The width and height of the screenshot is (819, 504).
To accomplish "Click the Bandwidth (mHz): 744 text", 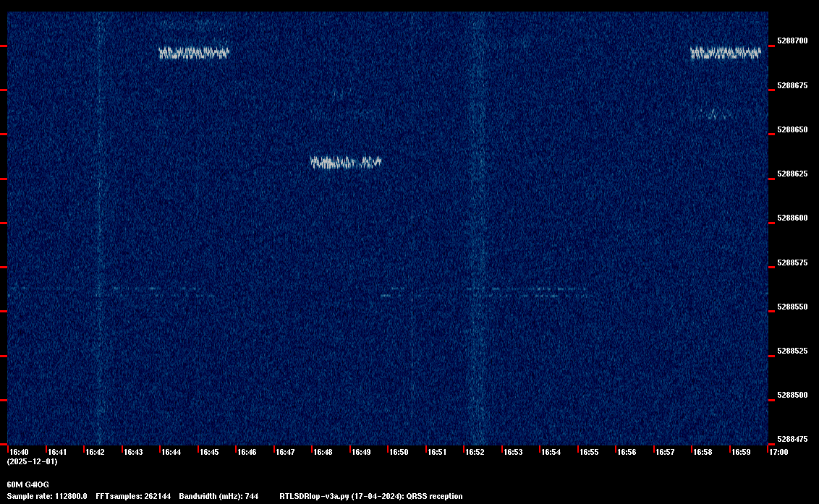I will click(x=218, y=496).
